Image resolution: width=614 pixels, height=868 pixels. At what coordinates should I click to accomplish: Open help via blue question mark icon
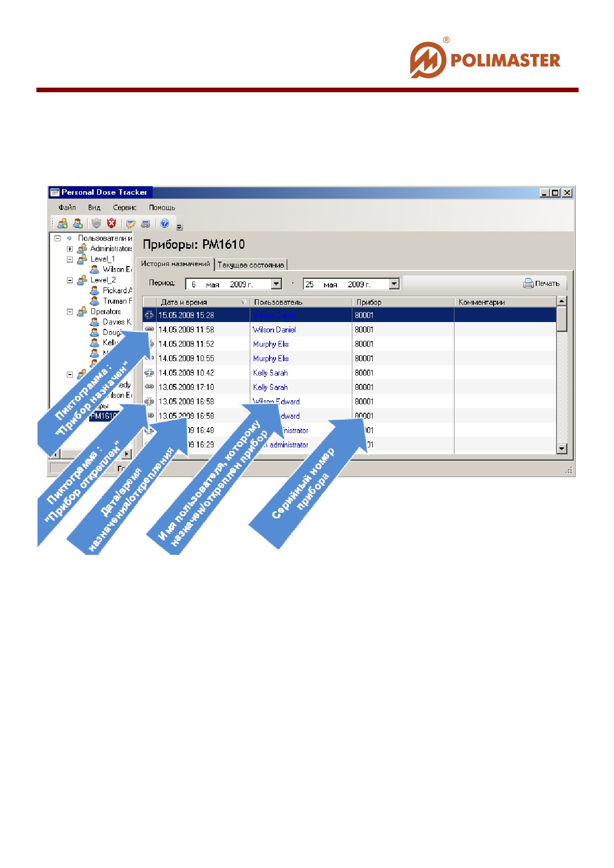(x=165, y=223)
